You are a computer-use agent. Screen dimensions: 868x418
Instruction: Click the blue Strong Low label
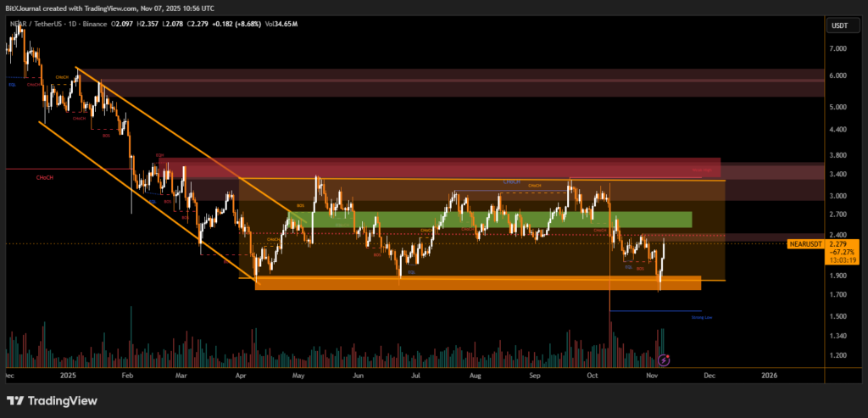[701, 317]
